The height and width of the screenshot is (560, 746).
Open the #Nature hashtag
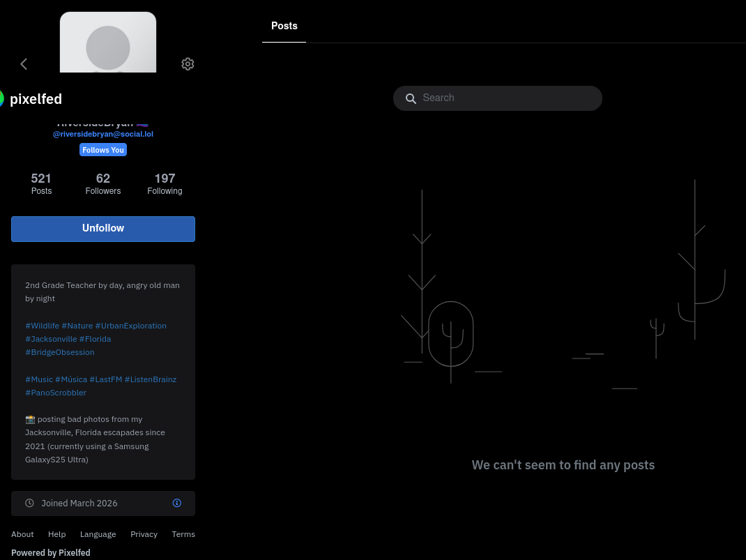[77, 326]
